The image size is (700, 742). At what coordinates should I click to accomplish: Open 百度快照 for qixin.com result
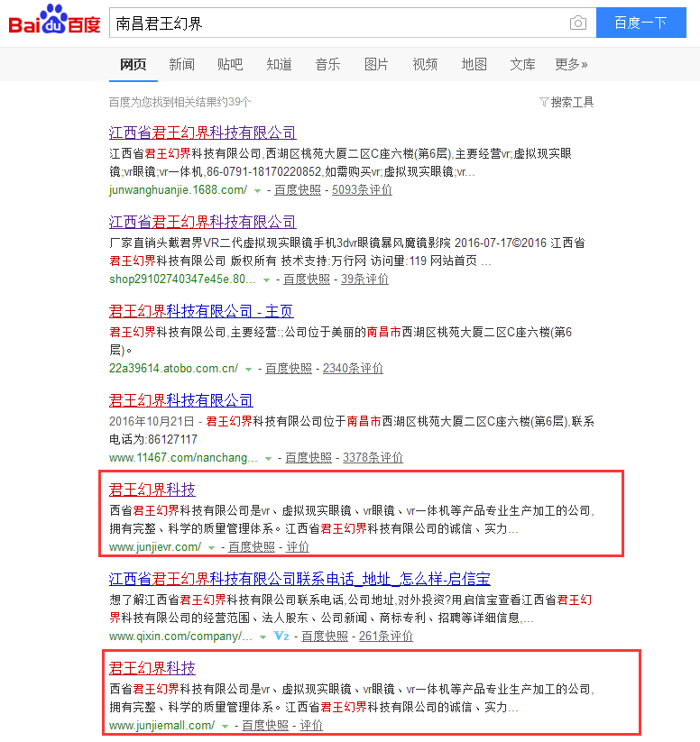tap(325, 637)
